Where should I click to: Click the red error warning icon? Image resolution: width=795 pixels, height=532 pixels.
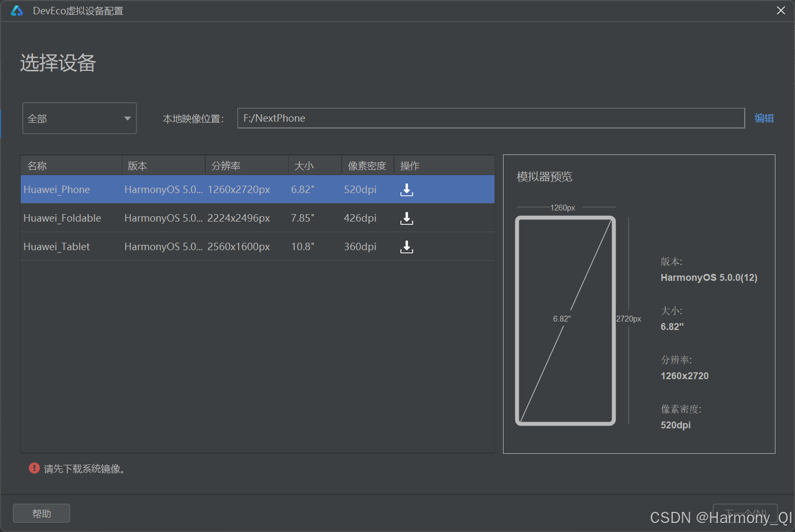pyautogui.click(x=34, y=468)
